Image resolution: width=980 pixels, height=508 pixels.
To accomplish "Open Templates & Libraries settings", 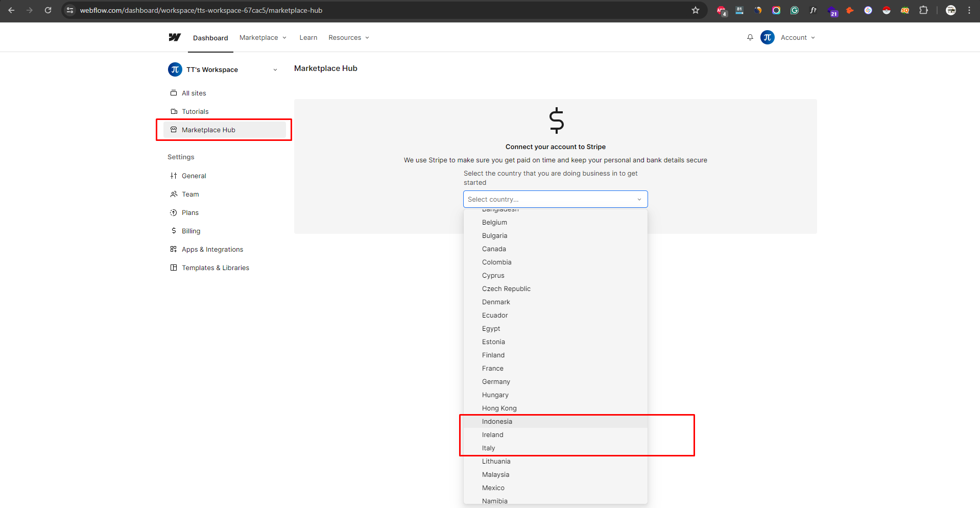I will point(225,268).
